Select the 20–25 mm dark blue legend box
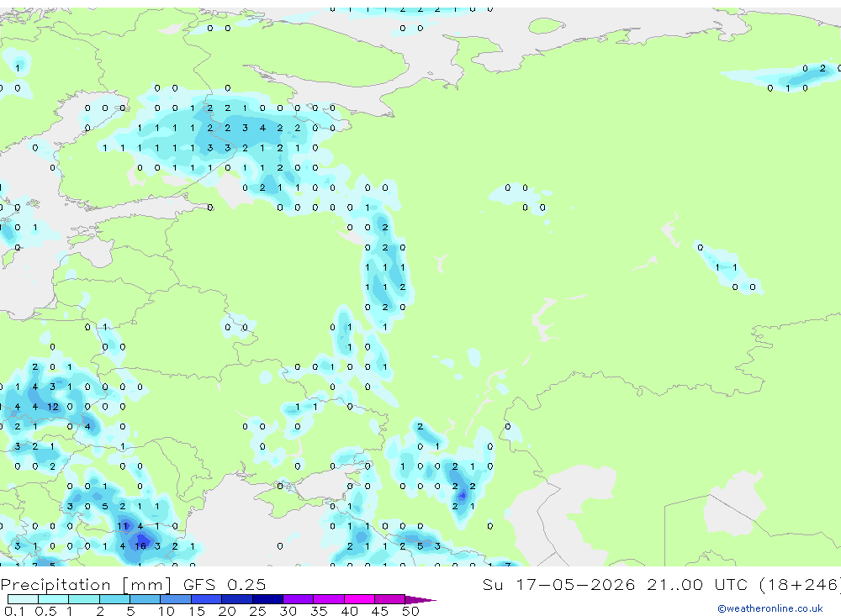Screen dimensions: 841x616 (x=236, y=599)
